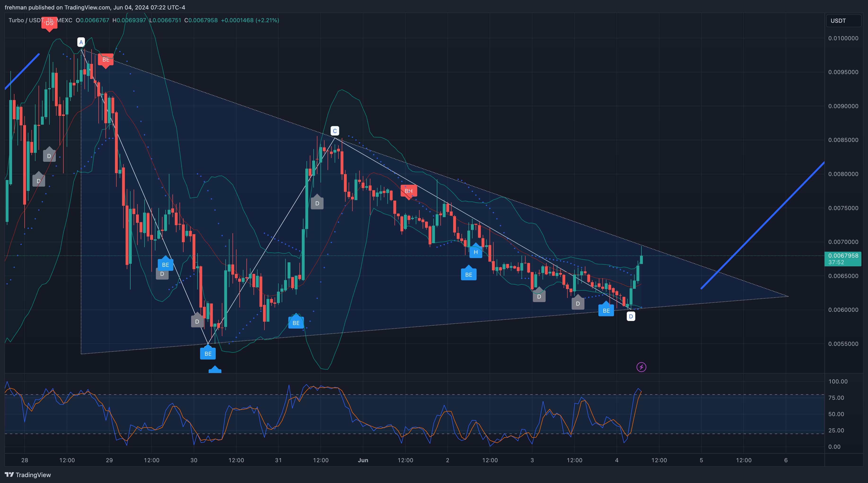Click the 6 date label on time axis
Image resolution: width=868 pixels, height=483 pixels.
pyautogui.click(x=786, y=460)
